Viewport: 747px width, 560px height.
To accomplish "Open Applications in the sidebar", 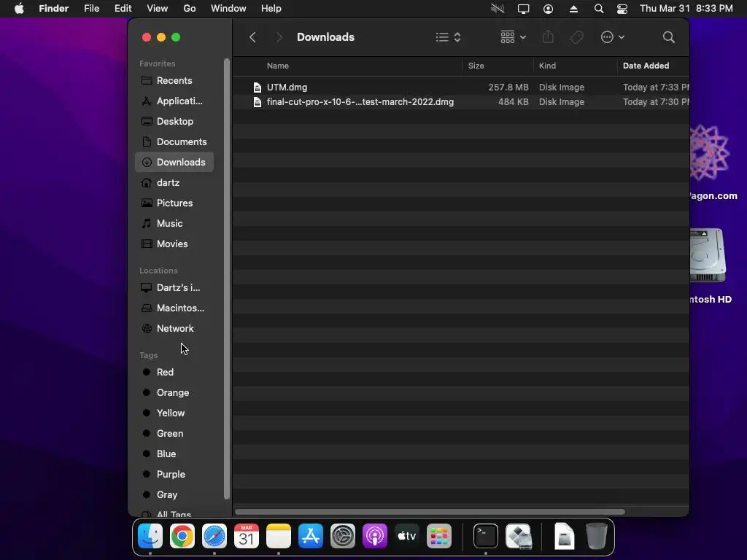I will [x=174, y=101].
